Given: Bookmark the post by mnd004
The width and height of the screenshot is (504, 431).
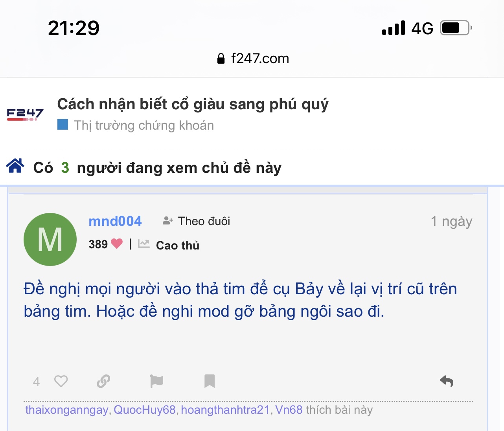Looking at the screenshot, I should tap(210, 381).
